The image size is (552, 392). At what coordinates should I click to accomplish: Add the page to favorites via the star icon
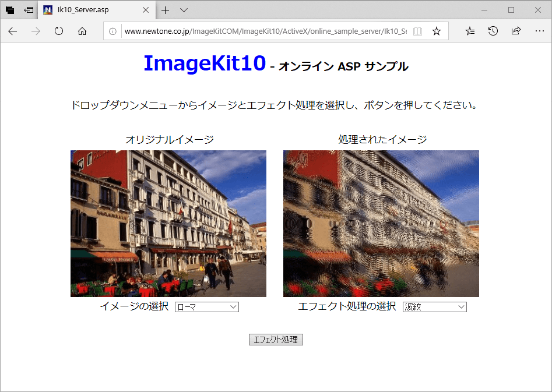click(x=437, y=31)
